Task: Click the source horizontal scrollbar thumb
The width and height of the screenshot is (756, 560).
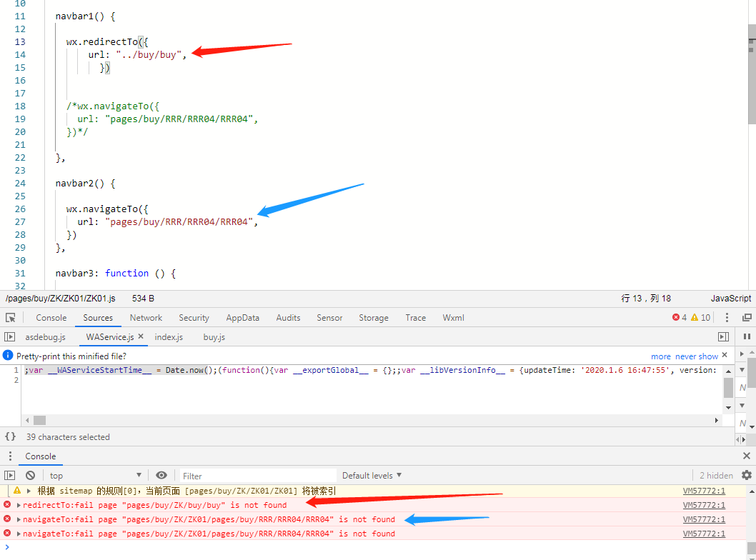Action: pyautogui.click(x=39, y=420)
